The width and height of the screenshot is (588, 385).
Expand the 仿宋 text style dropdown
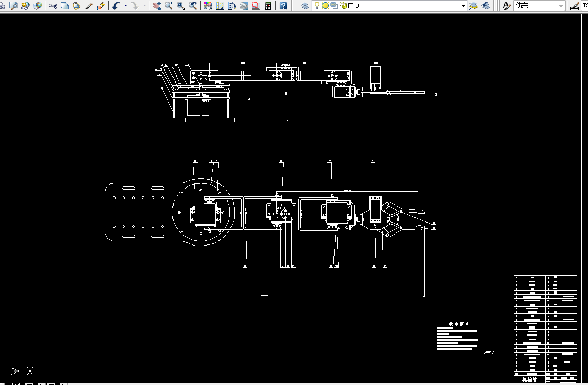pos(561,6)
